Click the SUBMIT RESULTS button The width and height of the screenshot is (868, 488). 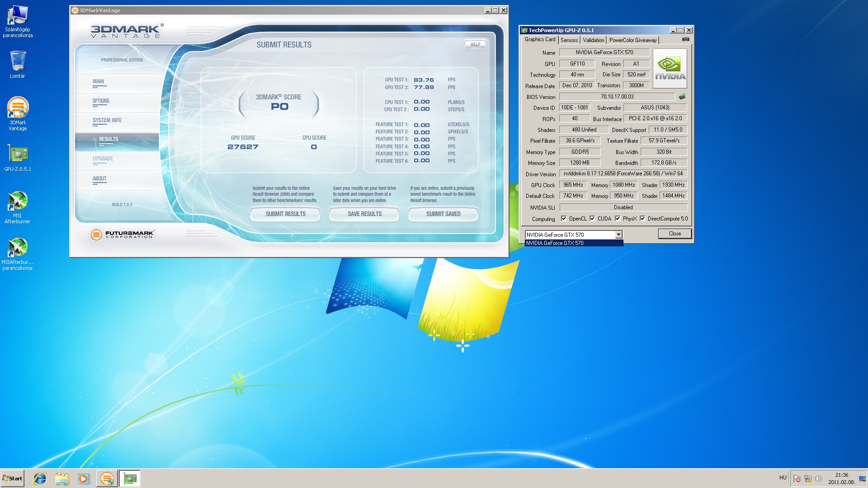point(285,214)
